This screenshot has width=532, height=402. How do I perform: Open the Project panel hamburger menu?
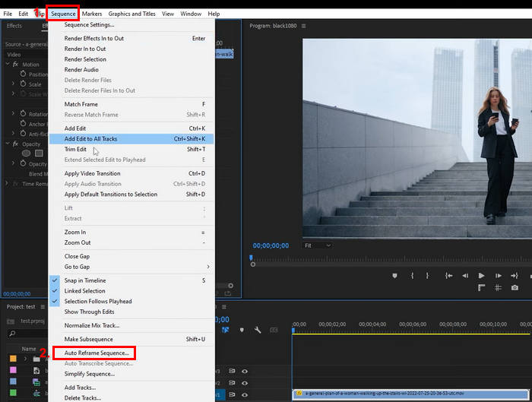[43, 307]
